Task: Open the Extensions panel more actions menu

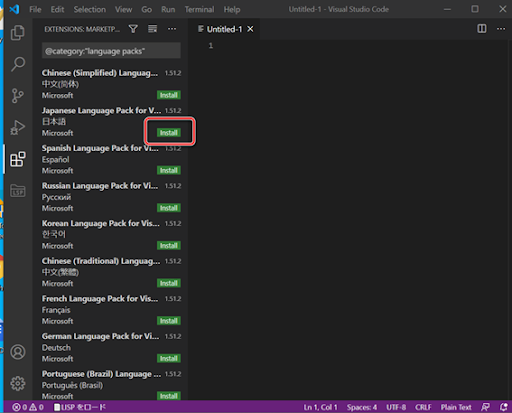Action: point(172,29)
